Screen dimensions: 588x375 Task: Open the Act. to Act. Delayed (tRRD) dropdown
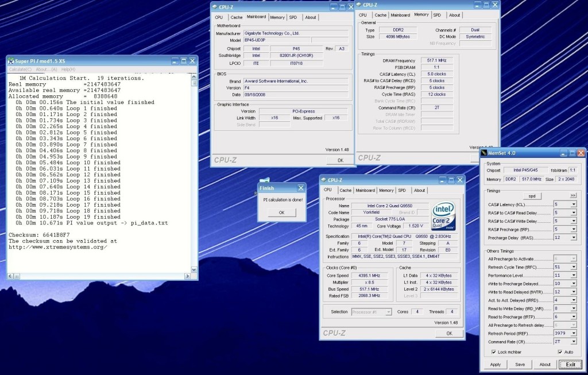[x=574, y=300]
